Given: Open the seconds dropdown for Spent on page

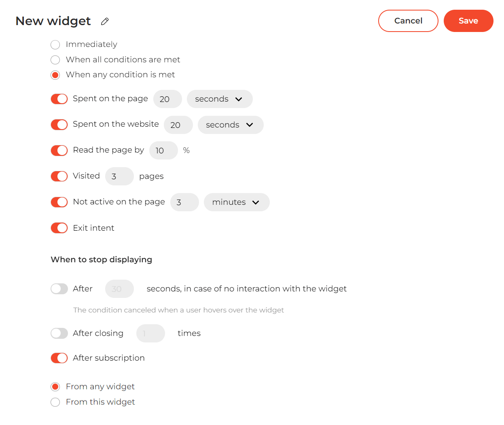Looking at the screenshot, I should pyautogui.click(x=220, y=99).
